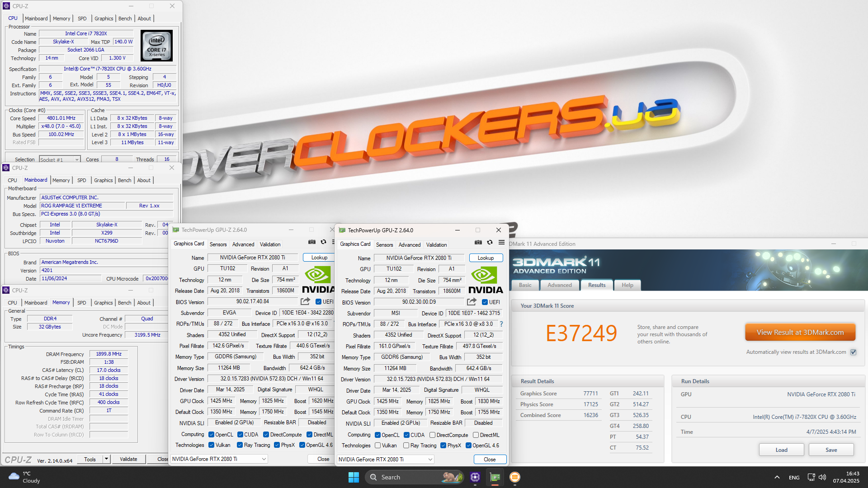Click ENG language indicator
Viewport: 868px width, 488px height.
click(x=794, y=478)
